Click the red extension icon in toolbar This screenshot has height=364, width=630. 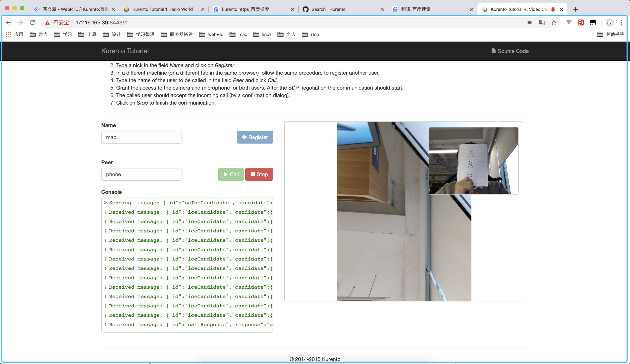(580, 22)
